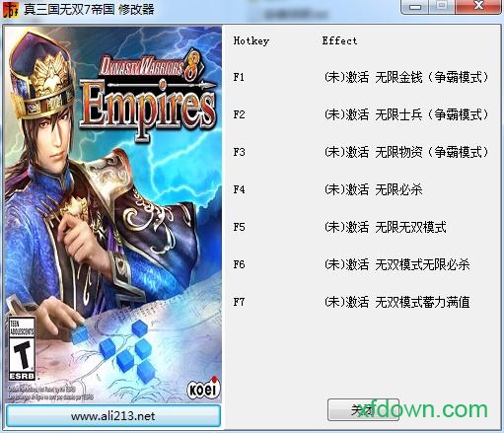
Task: Click the Koei logo on cover art
Action: pyautogui.click(x=203, y=389)
